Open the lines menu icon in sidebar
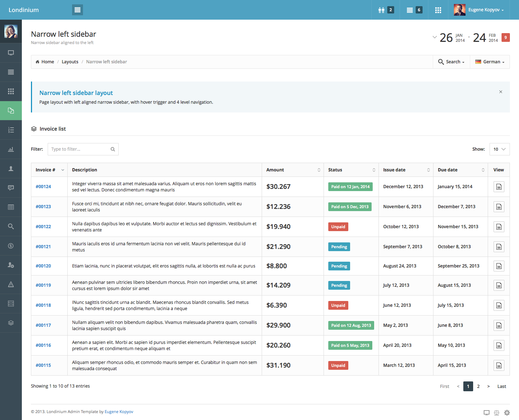The height and width of the screenshot is (420, 519). pos(11,72)
